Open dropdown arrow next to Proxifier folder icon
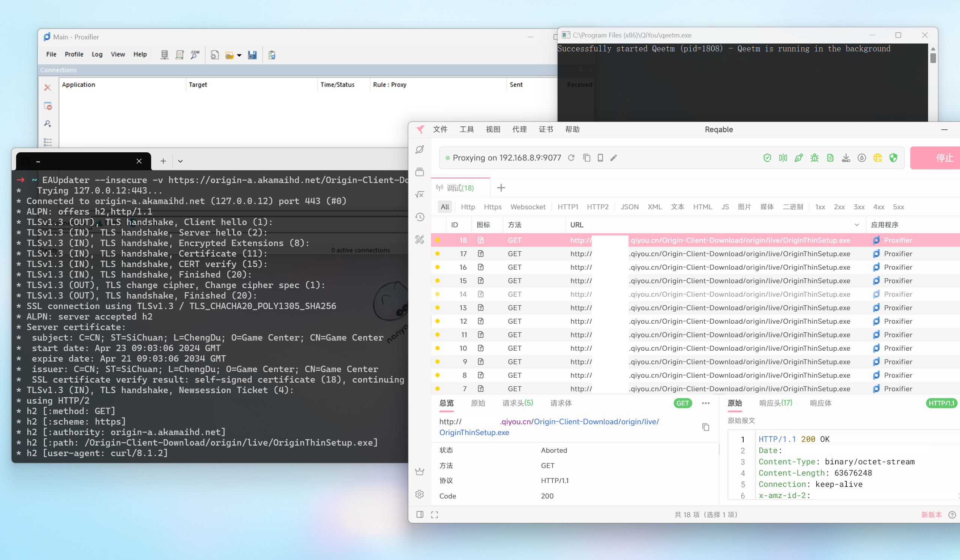960x560 pixels. pos(239,55)
